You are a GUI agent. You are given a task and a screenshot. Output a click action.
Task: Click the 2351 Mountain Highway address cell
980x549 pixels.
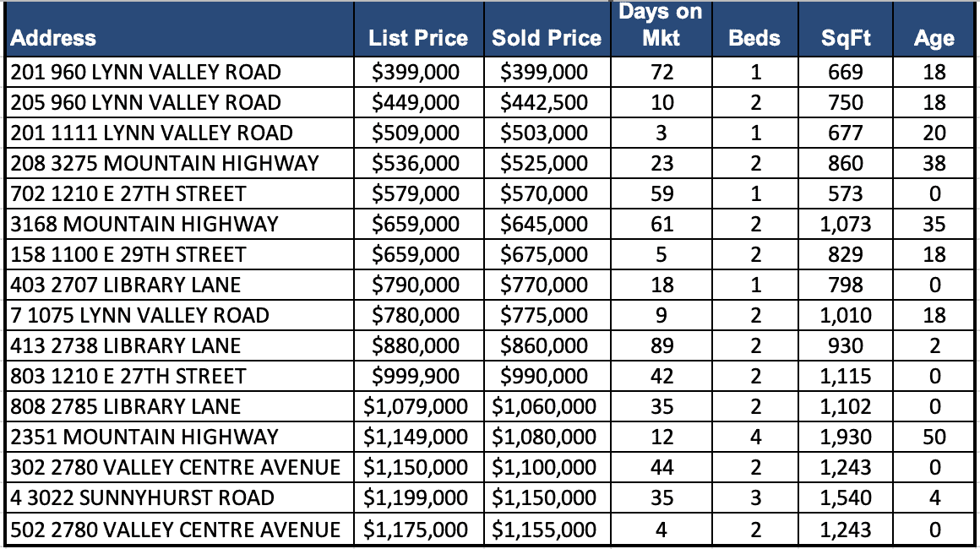[x=144, y=437]
